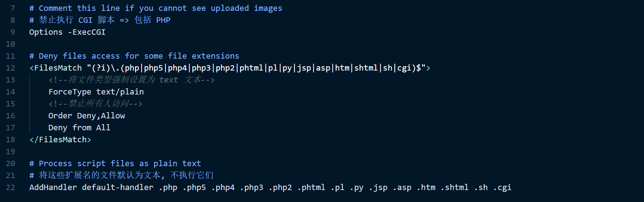Click the 'Deny from All' line
The height and width of the screenshot is (202, 644).
(79, 128)
